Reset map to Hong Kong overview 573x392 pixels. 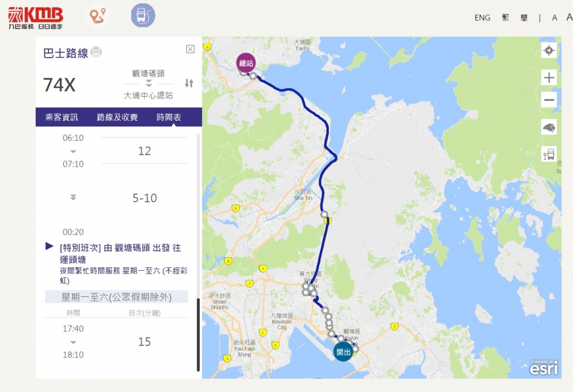tap(549, 127)
